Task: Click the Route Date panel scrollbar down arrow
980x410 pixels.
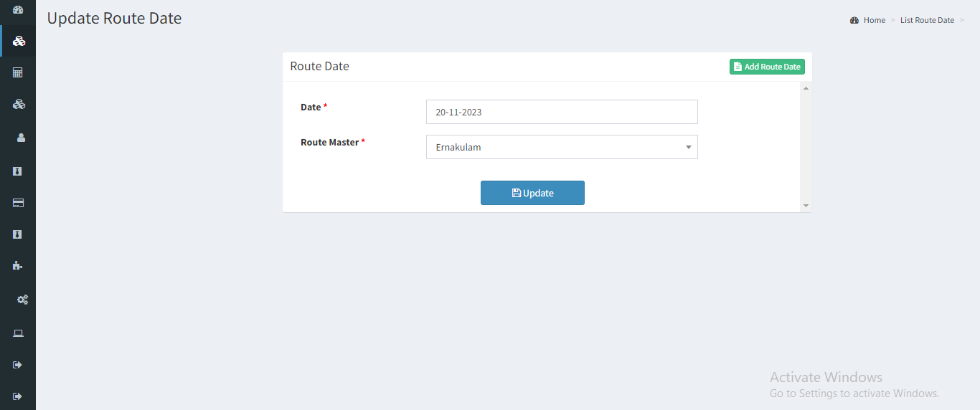Action: click(806, 206)
